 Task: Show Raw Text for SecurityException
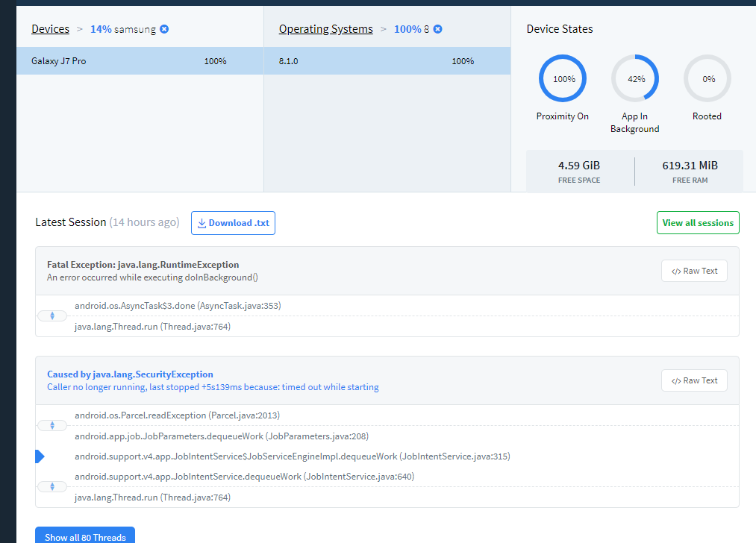(694, 380)
